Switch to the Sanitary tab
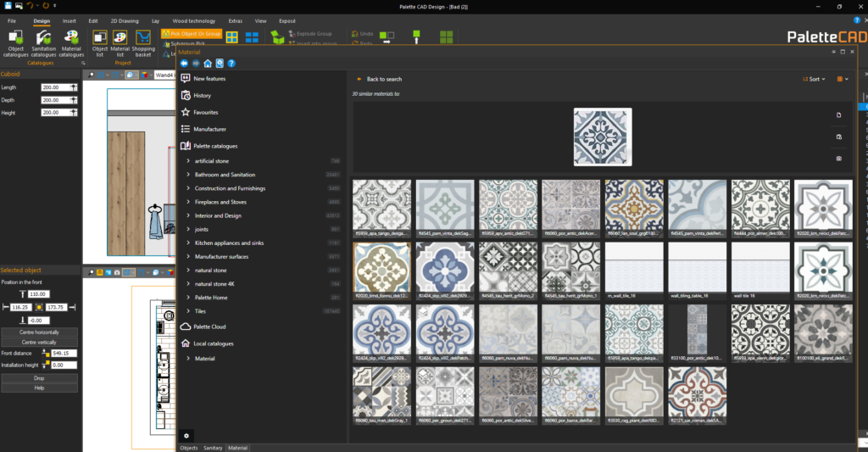The height and width of the screenshot is (452, 868). tap(212, 448)
